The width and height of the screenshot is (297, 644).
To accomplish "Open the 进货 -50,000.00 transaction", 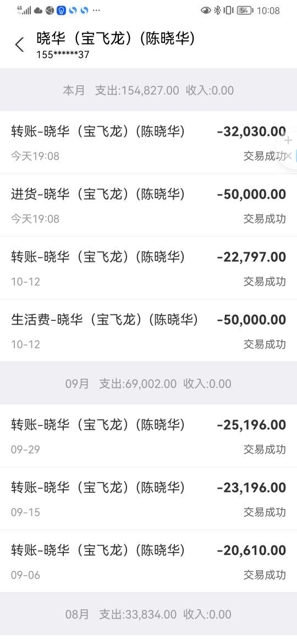I will (148, 205).
